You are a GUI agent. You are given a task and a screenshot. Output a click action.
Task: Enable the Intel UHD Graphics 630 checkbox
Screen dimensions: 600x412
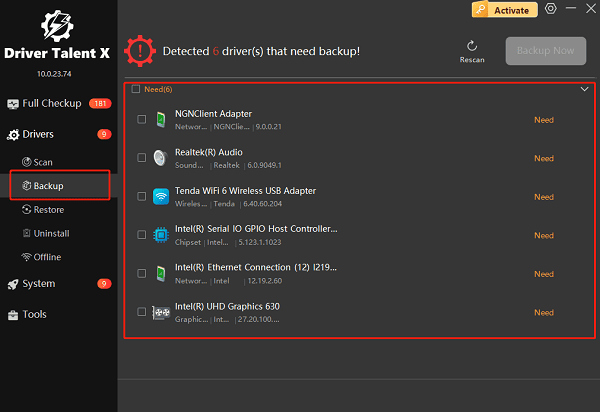(141, 312)
